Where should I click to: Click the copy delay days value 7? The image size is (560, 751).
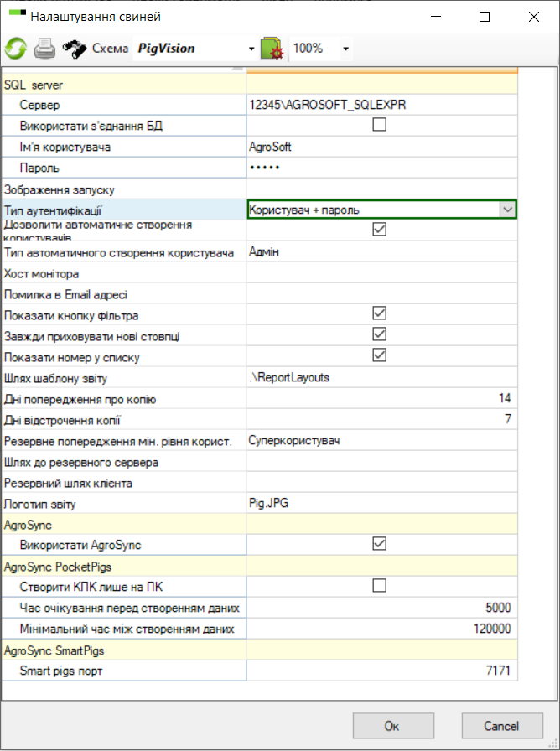click(x=381, y=420)
